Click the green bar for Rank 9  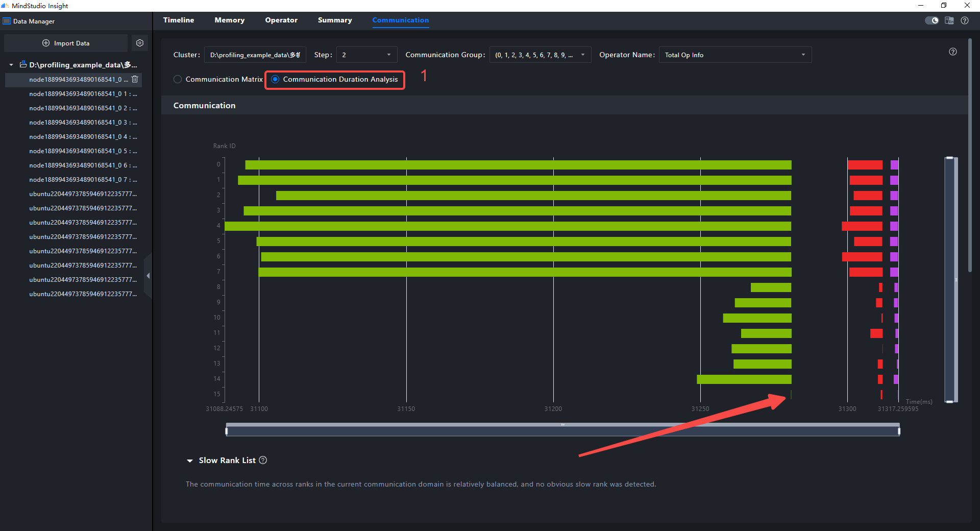pyautogui.click(x=763, y=303)
